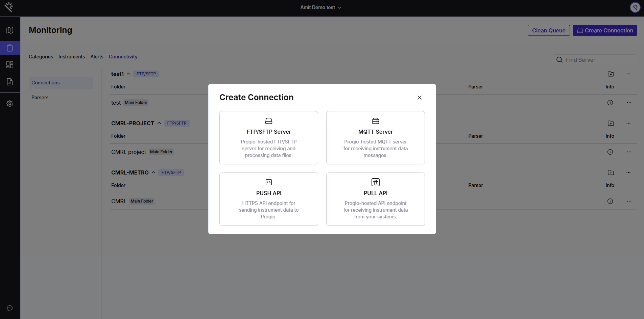The image size is (644, 319).
Task: Click the Find Server search icon
Action: click(559, 60)
